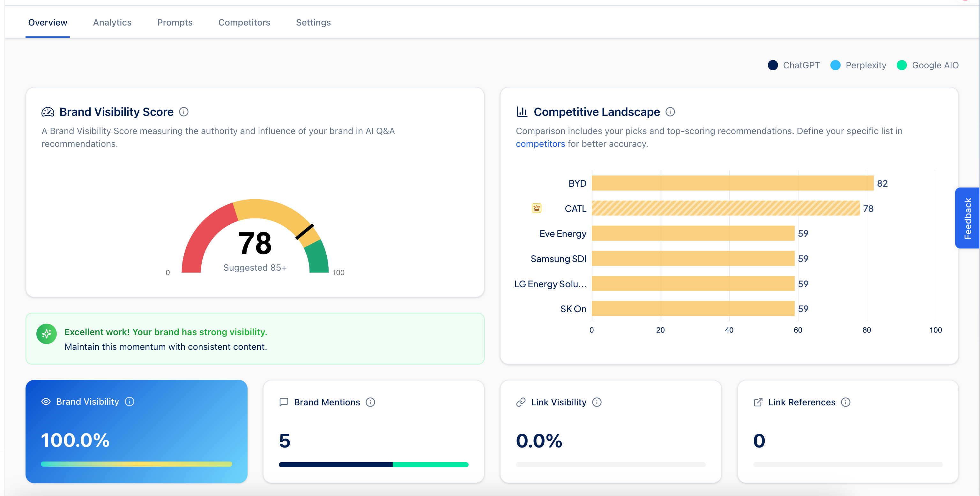This screenshot has width=980, height=496.
Task: Click the gauge icon beside Brand Visibility Score
Action: [x=48, y=112]
